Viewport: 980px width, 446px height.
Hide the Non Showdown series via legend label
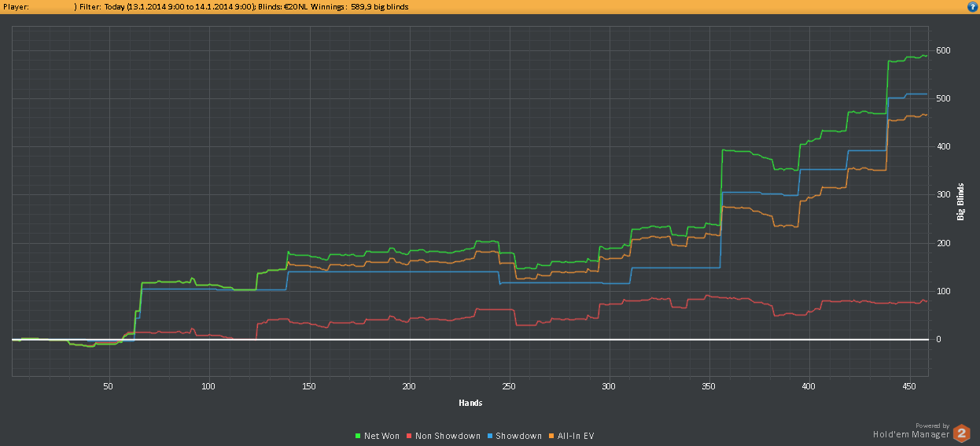pyautogui.click(x=447, y=436)
